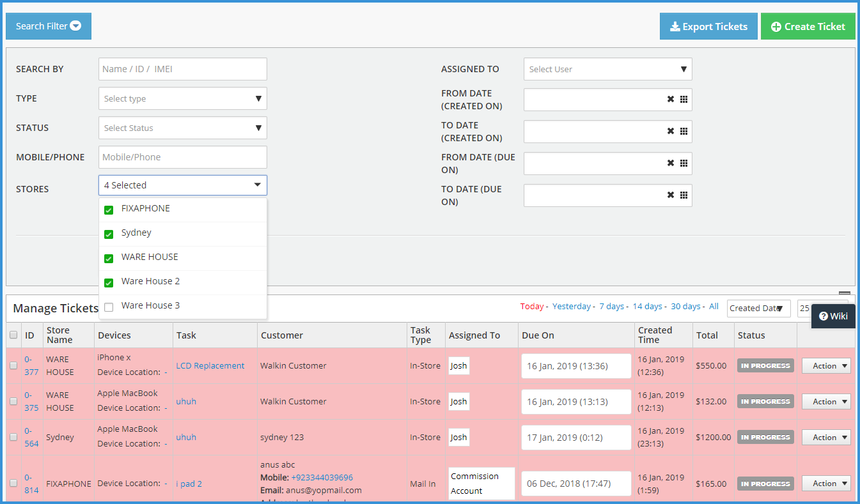
Task: Click the collapse icon above the 25 dropdown
Action: click(845, 294)
